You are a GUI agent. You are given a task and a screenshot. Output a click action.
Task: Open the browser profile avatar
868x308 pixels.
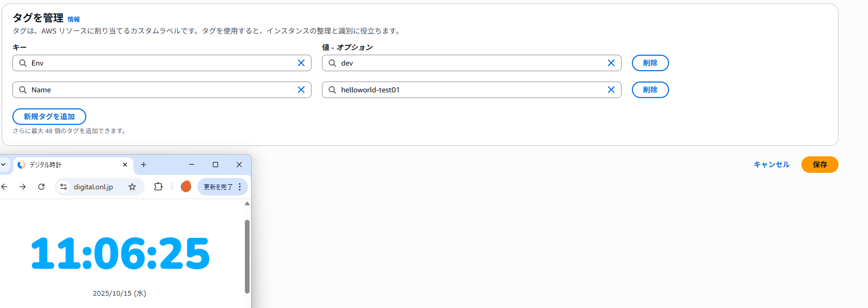coord(186,187)
